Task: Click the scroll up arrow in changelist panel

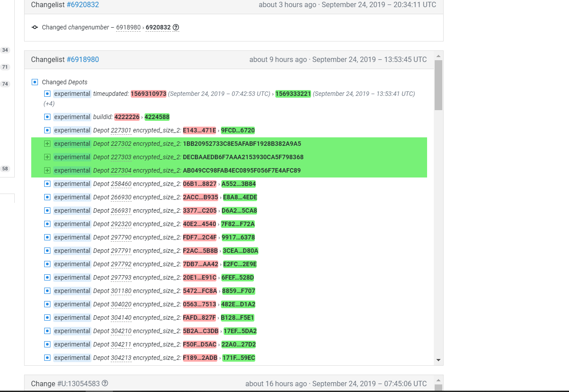Action: (438, 56)
